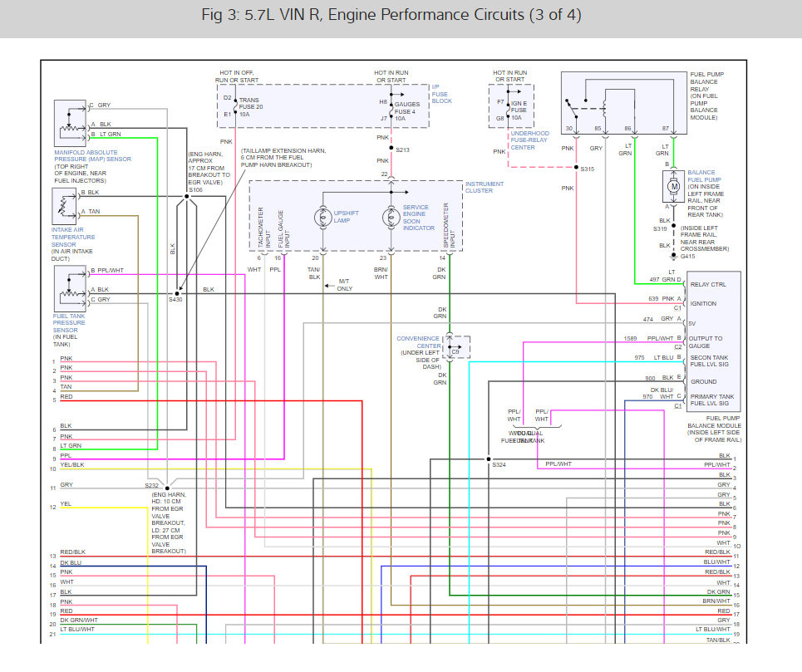Click the Upshift Lamp bulb symbol
The height and width of the screenshot is (672, 802).
322,217
